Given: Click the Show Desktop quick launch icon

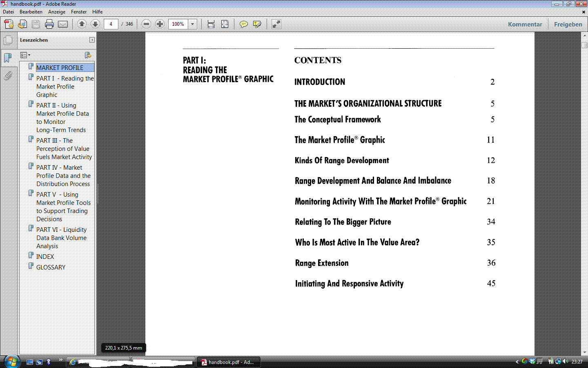Looking at the screenshot, I should pos(29,362).
